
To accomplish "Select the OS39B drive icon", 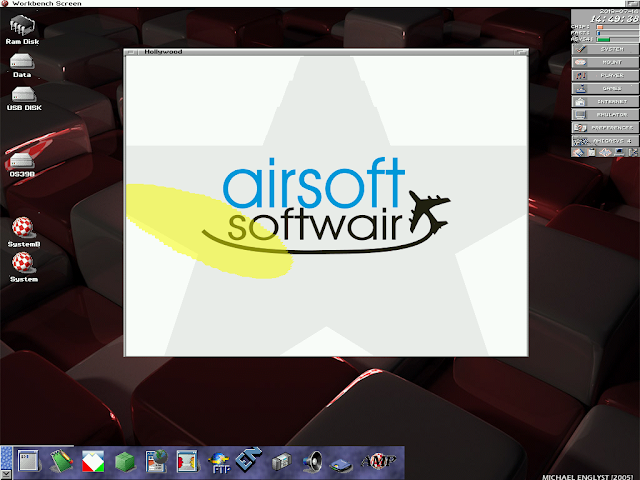I will pyautogui.click(x=22, y=165).
